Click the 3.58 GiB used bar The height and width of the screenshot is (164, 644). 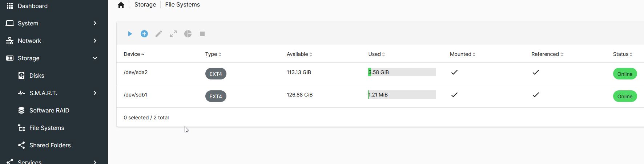pos(402,72)
